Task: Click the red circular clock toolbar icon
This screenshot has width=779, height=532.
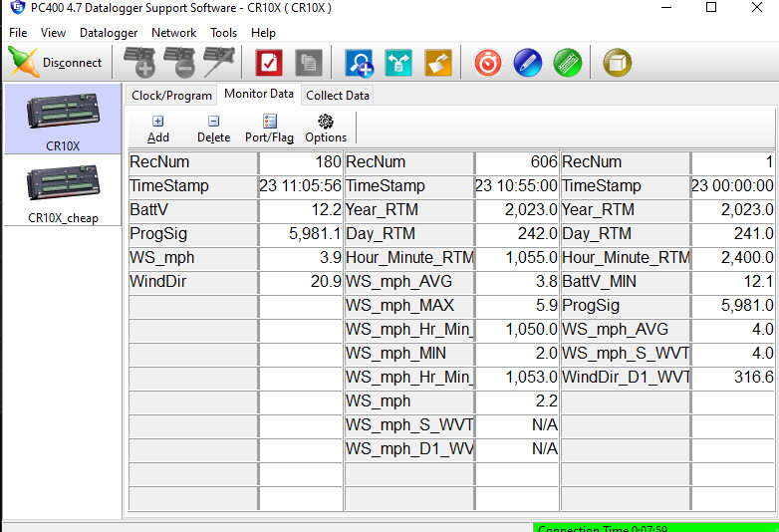Action: [488, 63]
